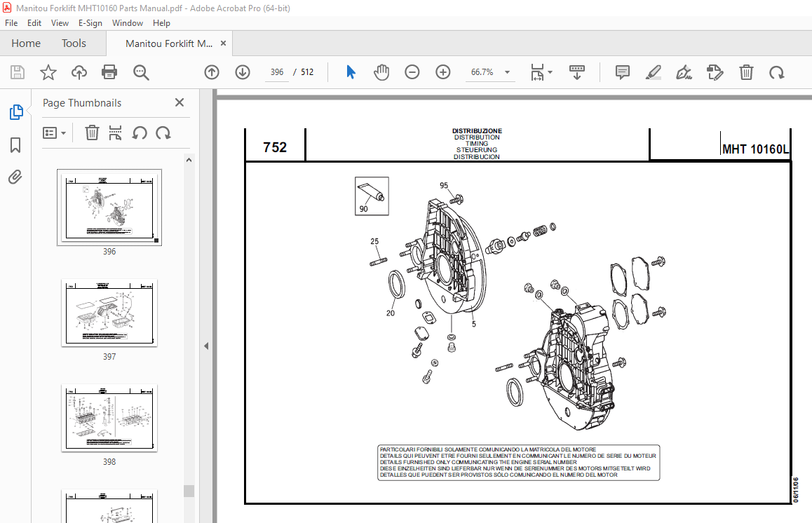This screenshot has width=812, height=523.
Task: Rotate thumbnail page counterclockwise
Action: coord(140,133)
